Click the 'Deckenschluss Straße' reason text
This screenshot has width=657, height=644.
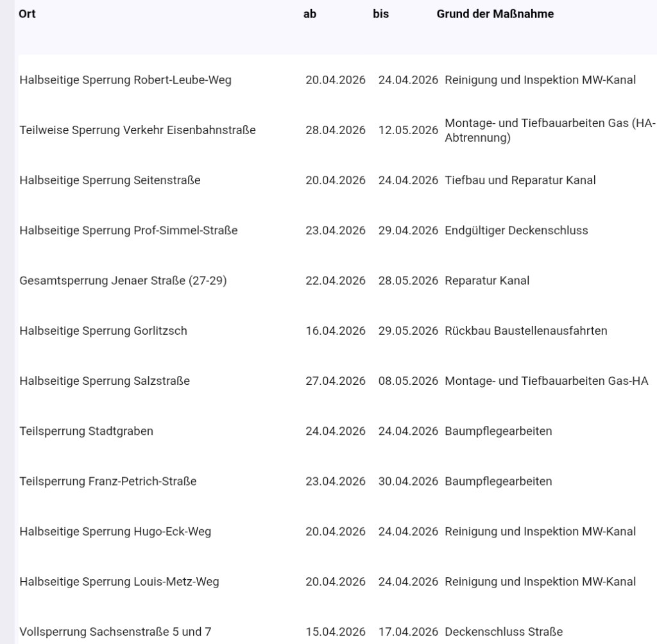503,632
